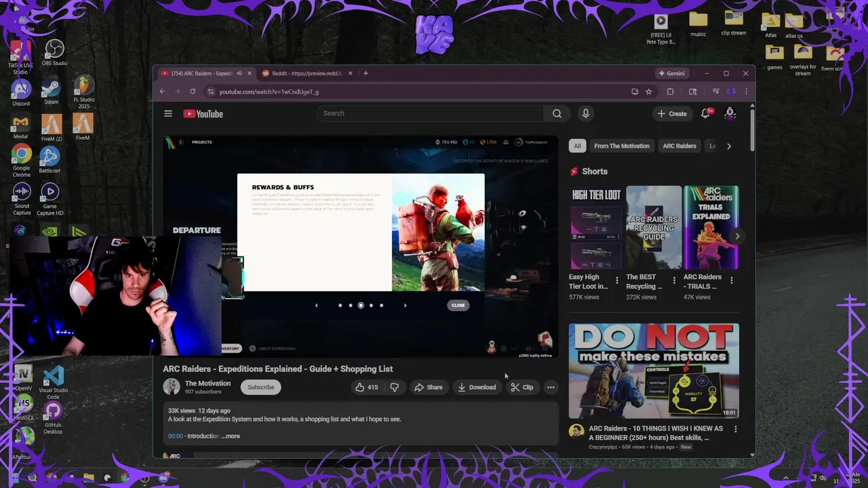Image resolution: width=868 pixels, height=488 pixels.
Task: Open options for ARC Raiders TRIALS short
Action: 731,280
